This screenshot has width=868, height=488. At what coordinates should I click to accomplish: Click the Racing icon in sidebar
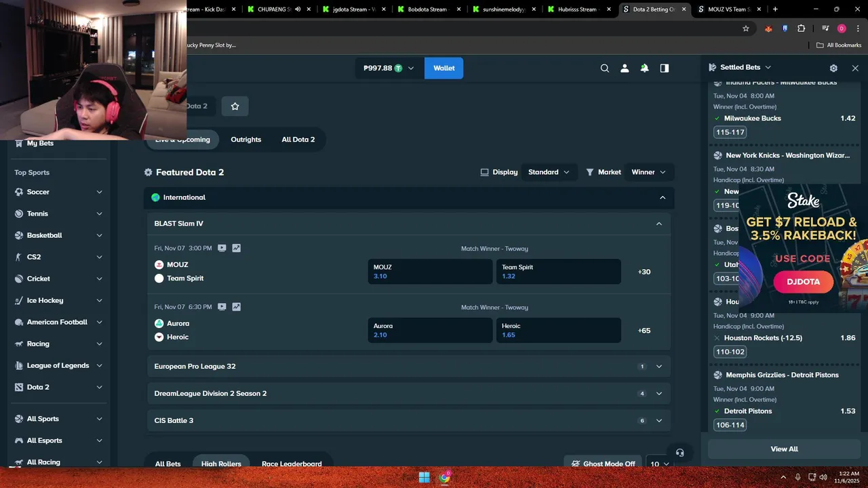[x=19, y=344]
